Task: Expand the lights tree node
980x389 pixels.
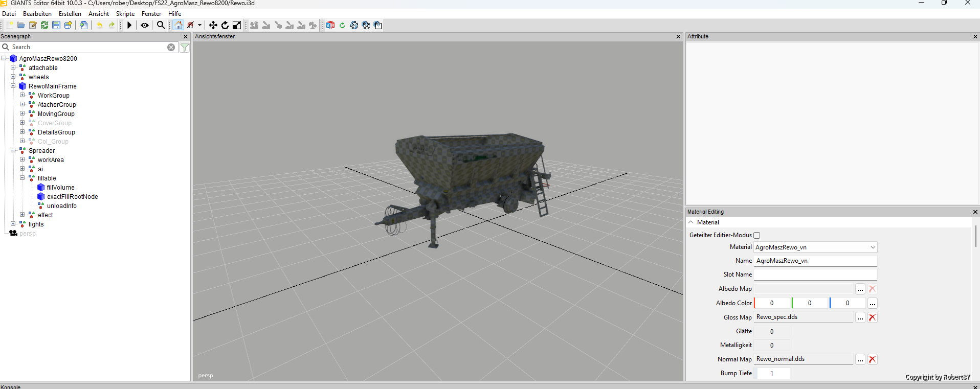Action: coord(13,224)
